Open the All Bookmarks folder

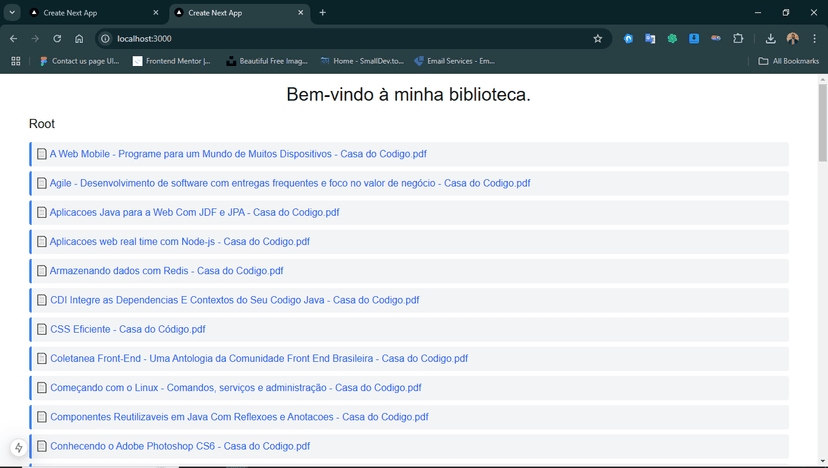(x=788, y=61)
